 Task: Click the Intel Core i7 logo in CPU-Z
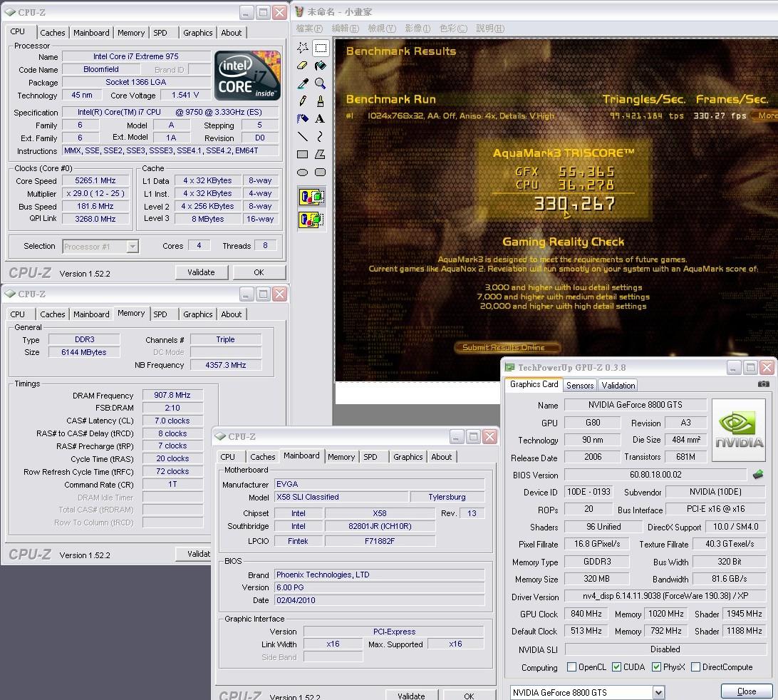click(x=247, y=76)
